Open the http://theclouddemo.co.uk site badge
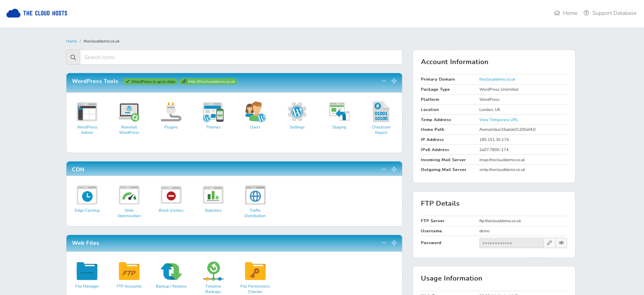644x295 pixels. (x=208, y=82)
